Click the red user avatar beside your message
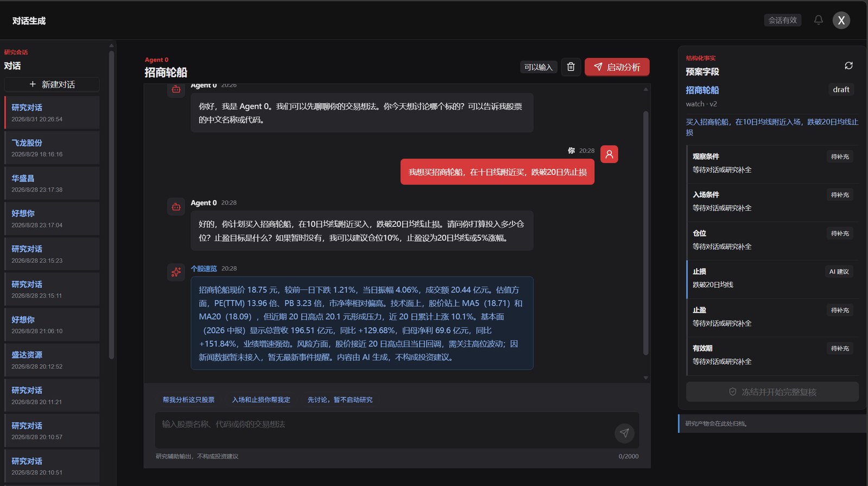The image size is (868, 486). pos(609,154)
